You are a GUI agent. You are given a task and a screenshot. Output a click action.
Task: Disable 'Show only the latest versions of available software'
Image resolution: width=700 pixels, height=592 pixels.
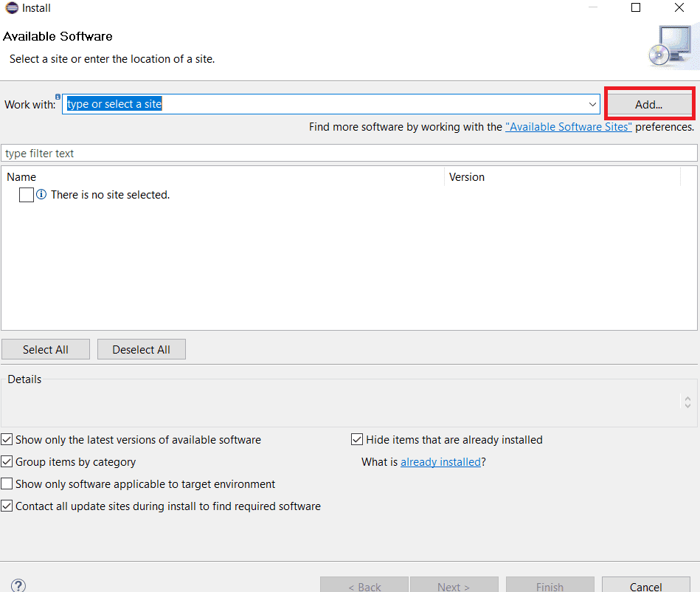click(7, 439)
